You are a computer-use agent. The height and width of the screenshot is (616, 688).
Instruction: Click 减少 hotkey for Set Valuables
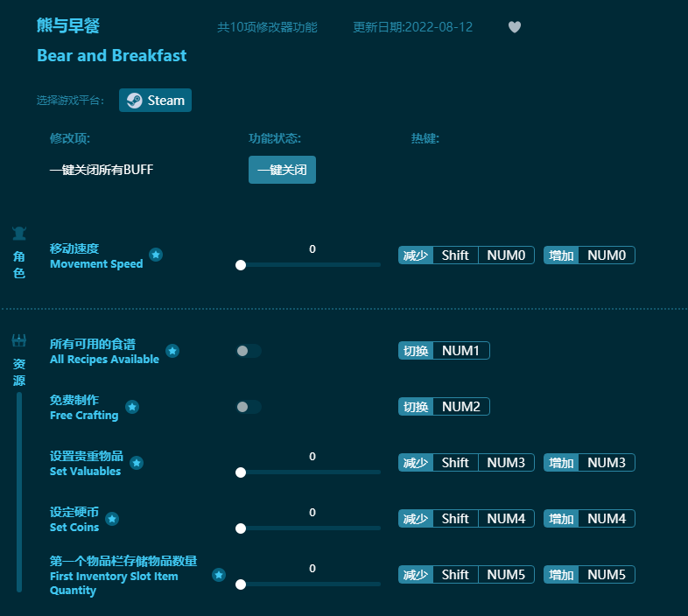416,463
